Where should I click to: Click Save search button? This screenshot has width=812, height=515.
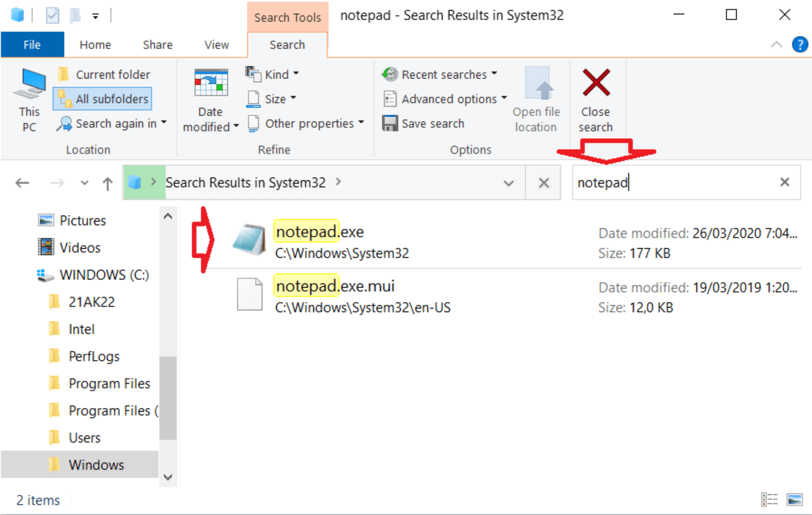[x=423, y=124]
